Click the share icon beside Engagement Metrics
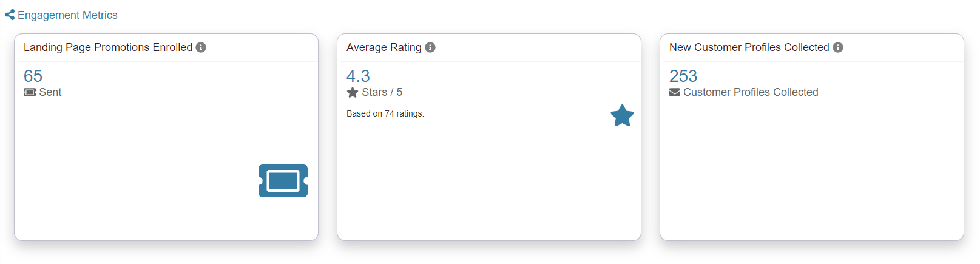Image resolution: width=980 pixels, height=264 pixels. pos(10,15)
